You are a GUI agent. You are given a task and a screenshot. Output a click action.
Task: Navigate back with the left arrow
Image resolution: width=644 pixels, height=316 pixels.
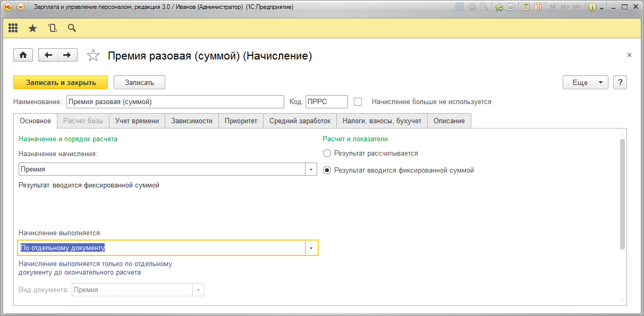pos(49,55)
